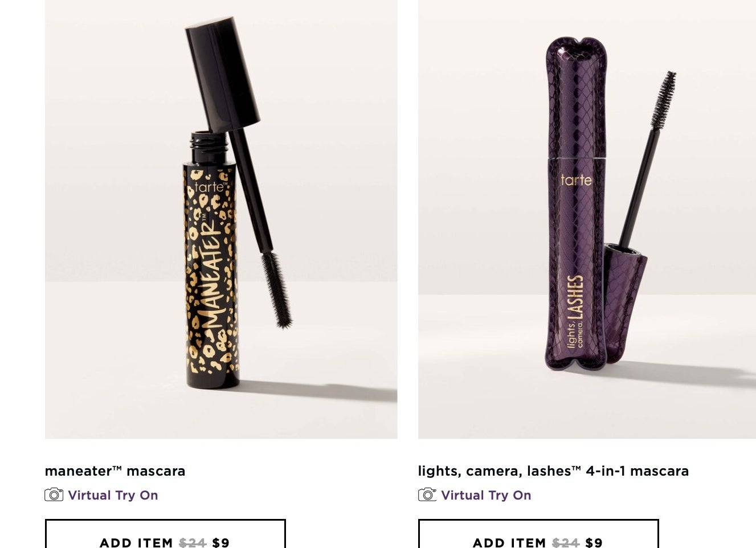
Task: Add lights, camera, lashes mascara item for $9
Action: (x=538, y=534)
